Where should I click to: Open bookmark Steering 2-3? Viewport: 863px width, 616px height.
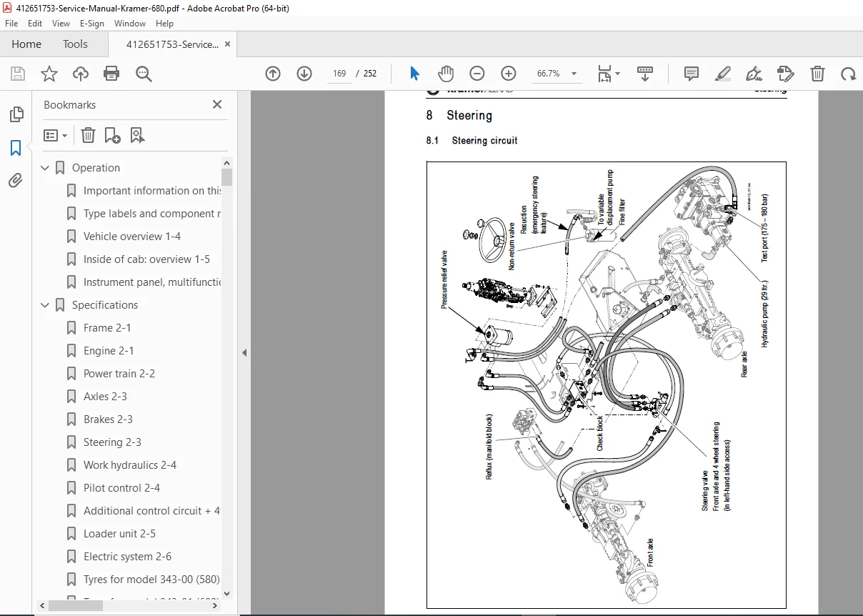click(112, 442)
